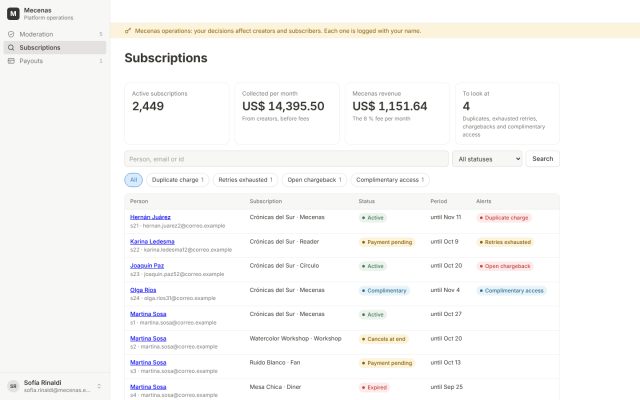The width and height of the screenshot is (640, 400).
Task: Click "Ruido Blanco · Fan" cell
Action: point(275,363)
